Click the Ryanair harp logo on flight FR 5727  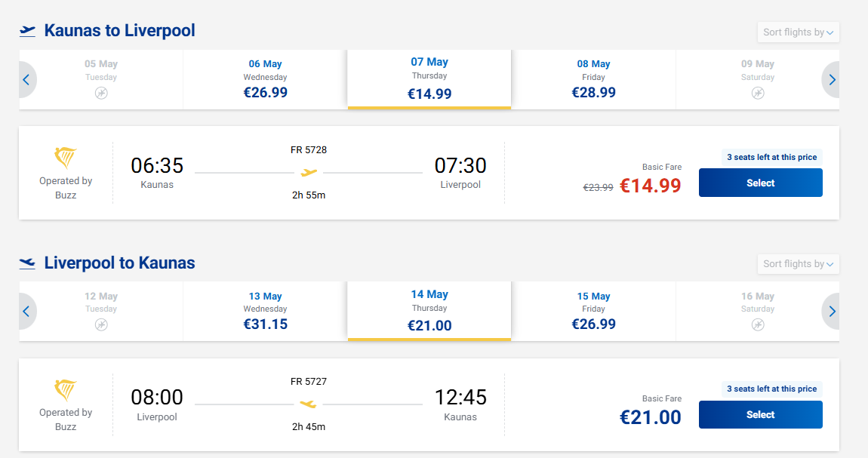tap(66, 390)
